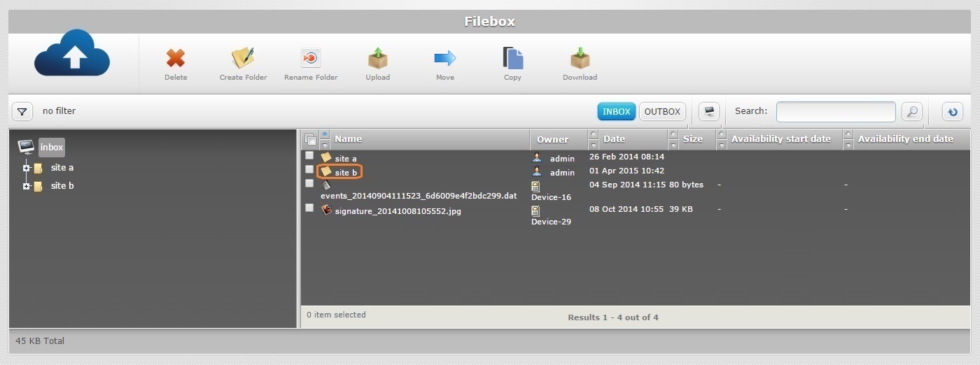Click events_20140904111523 .dat file name

(x=419, y=196)
